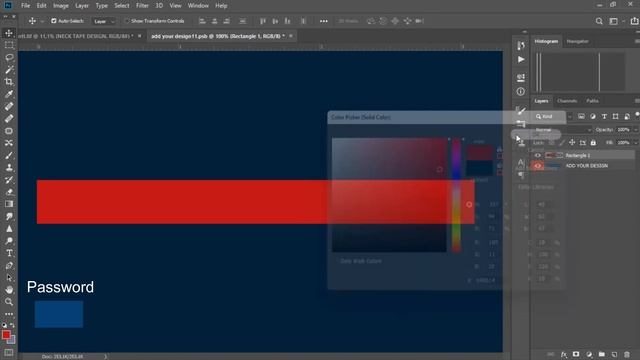640x360 pixels.
Task: Open the blending mode Normal dropdown
Action: 563,130
